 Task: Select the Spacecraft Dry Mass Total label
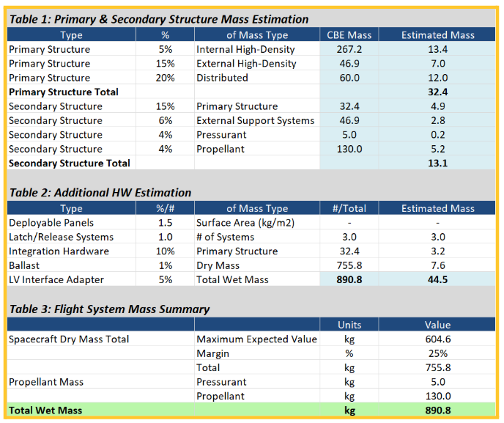click(x=69, y=339)
